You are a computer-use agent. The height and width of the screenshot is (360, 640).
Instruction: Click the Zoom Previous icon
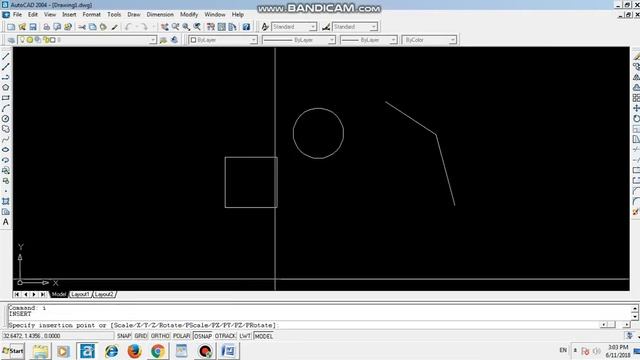198,27
